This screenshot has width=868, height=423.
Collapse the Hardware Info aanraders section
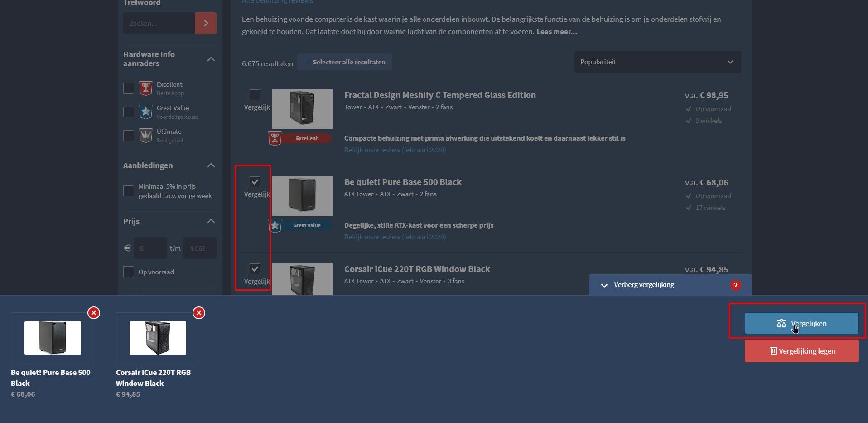point(211,59)
